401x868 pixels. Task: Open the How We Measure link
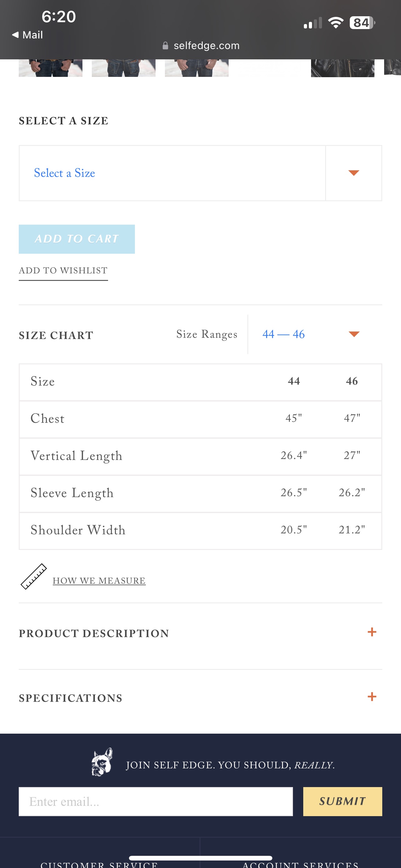click(x=99, y=581)
